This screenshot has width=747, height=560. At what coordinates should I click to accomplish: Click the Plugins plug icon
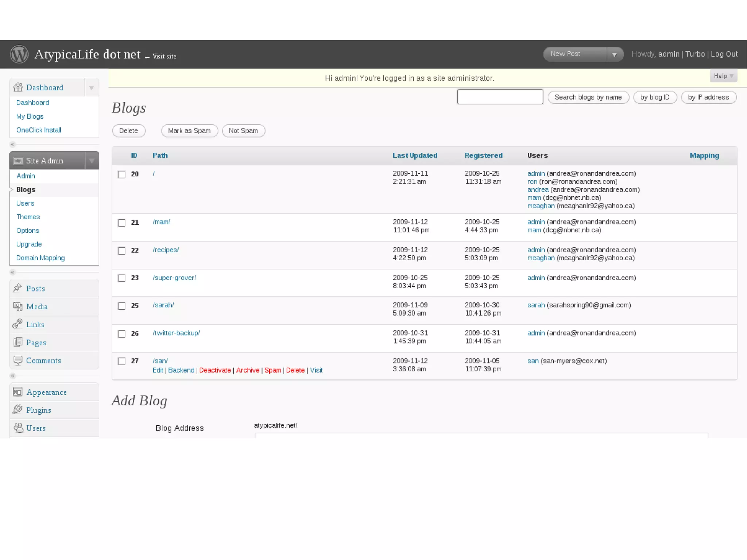point(18,410)
